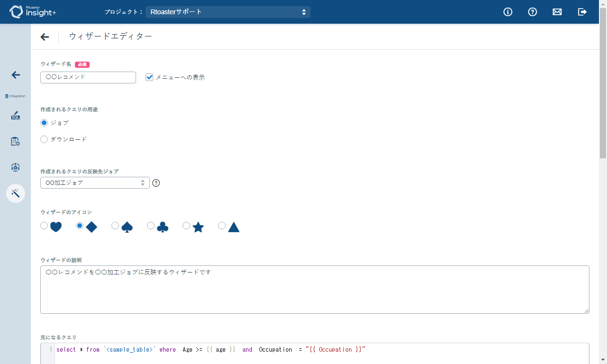
Task: Open the job schedule clipboard icon
Action: pos(15,141)
